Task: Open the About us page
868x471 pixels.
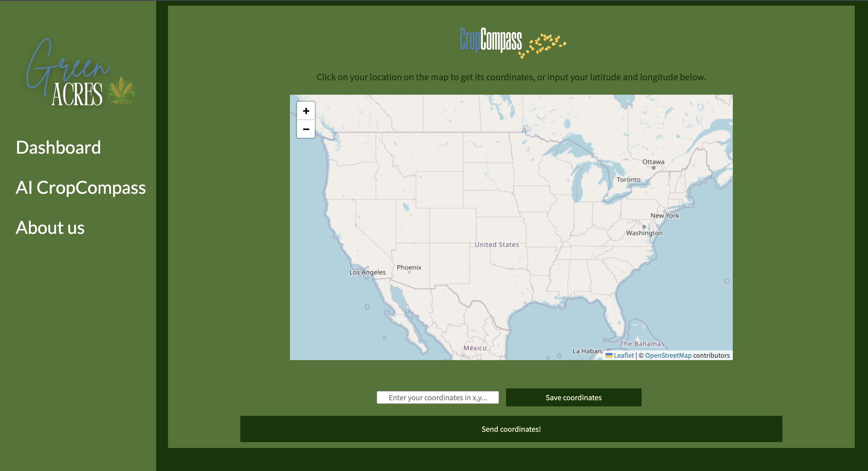Action: pyautogui.click(x=50, y=227)
